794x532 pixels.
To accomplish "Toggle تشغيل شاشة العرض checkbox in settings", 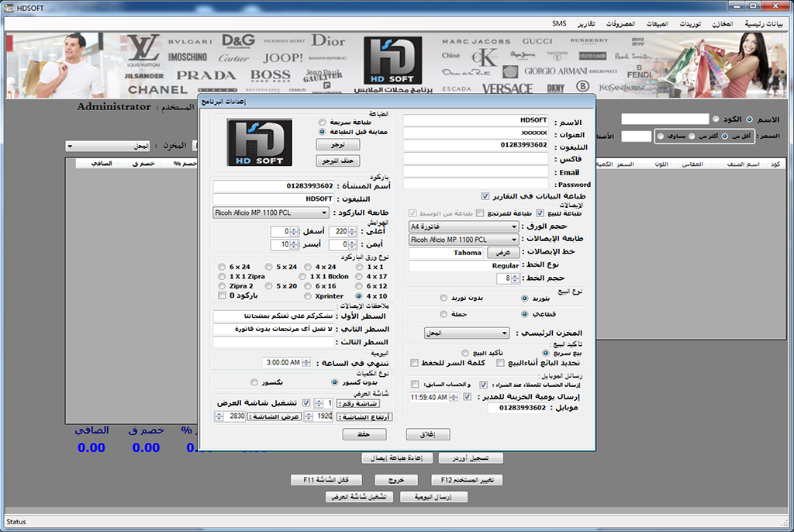I will pyautogui.click(x=306, y=403).
